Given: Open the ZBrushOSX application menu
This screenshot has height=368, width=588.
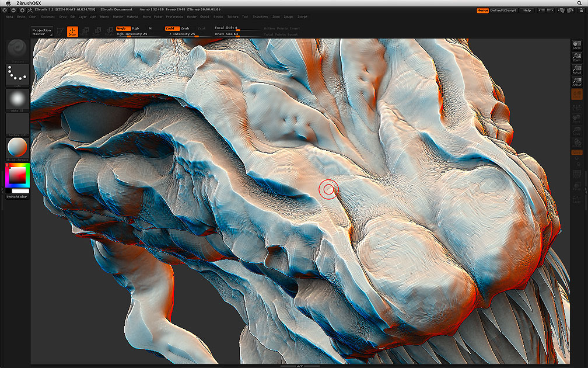Looking at the screenshot, I should pos(29,3).
